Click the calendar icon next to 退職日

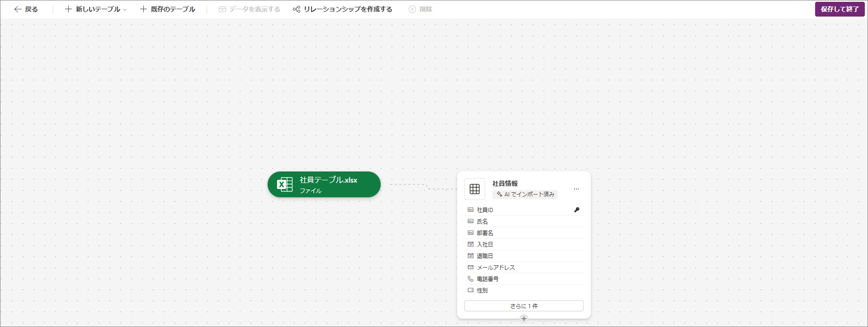[471, 255]
